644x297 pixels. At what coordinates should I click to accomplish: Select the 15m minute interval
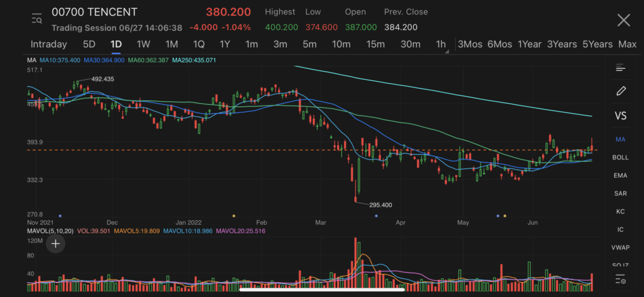[375, 44]
